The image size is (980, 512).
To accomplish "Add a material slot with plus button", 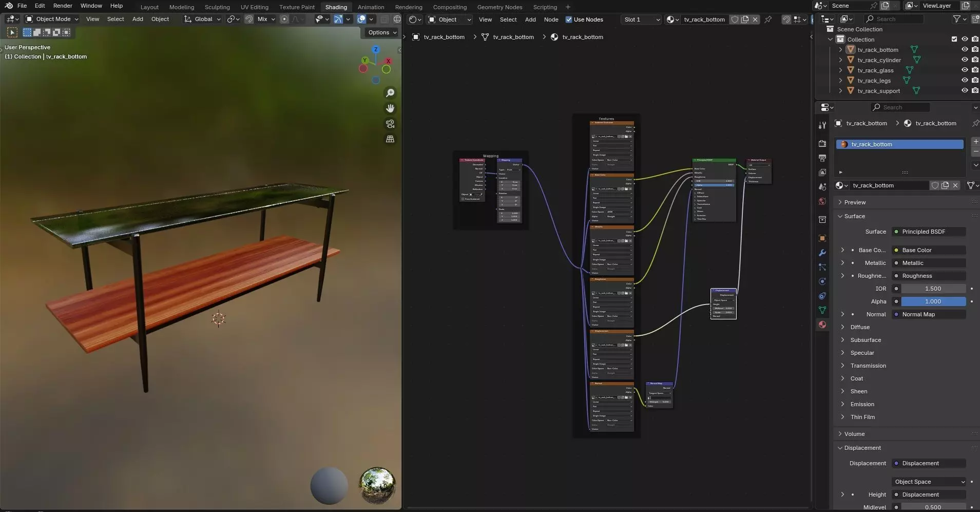I will pyautogui.click(x=975, y=142).
